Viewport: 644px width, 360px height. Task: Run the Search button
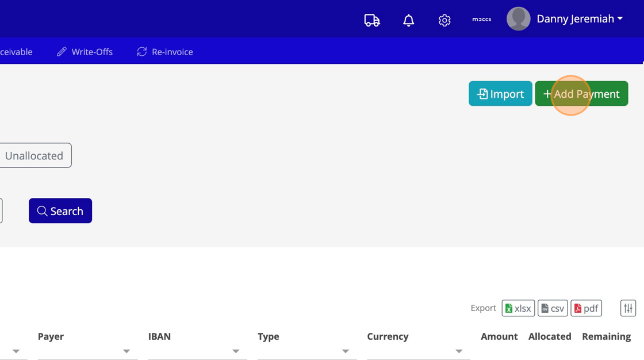(x=60, y=211)
